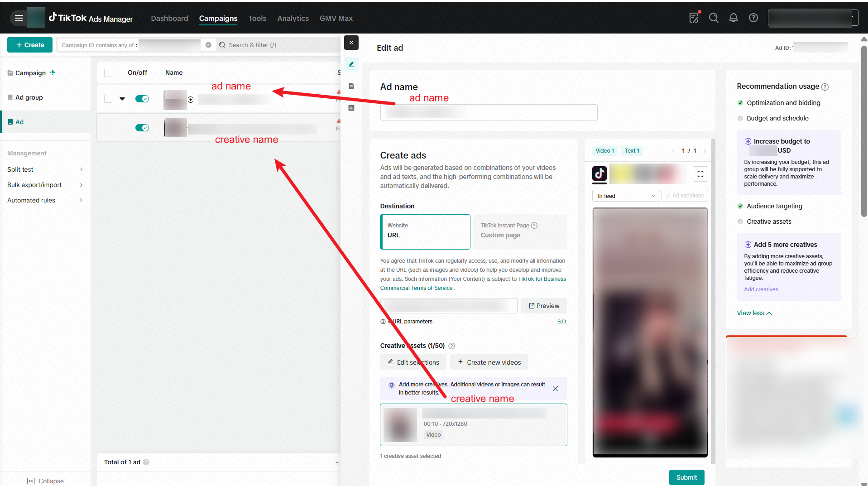The height and width of the screenshot is (486, 868).
Task: Open the account selector dropdown
Action: point(813,18)
